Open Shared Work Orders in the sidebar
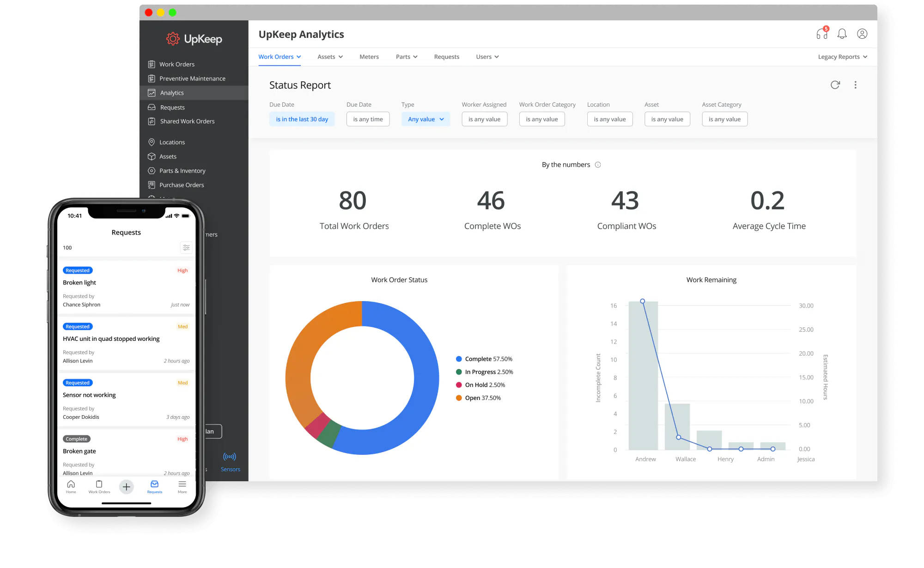The height and width of the screenshot is (568, 924). (187, 121)
